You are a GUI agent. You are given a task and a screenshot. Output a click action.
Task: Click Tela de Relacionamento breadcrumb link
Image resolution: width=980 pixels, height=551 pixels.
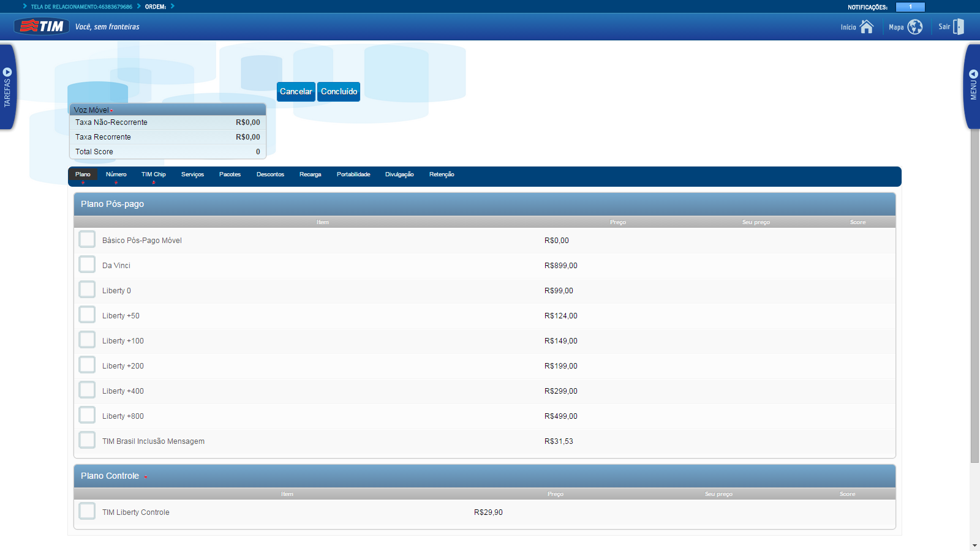(81, 7)
